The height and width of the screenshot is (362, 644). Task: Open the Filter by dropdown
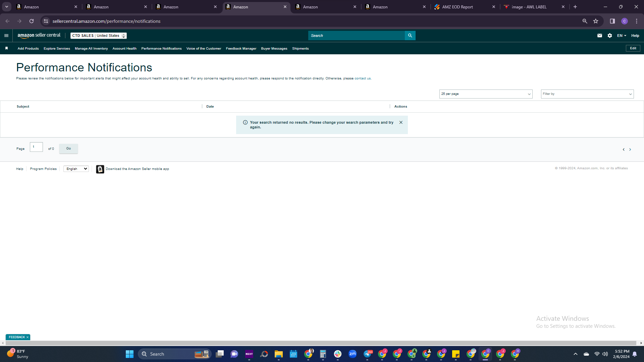587,94
